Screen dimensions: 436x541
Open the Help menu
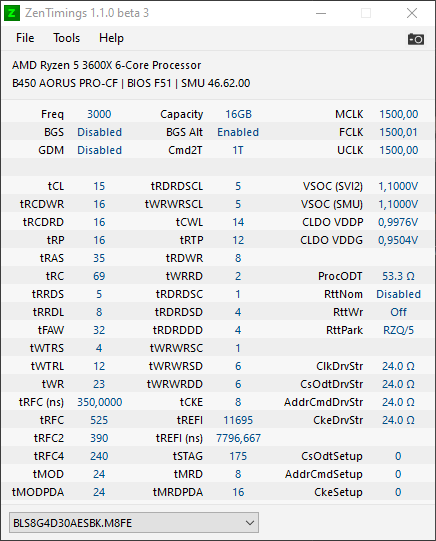[111, 38]
